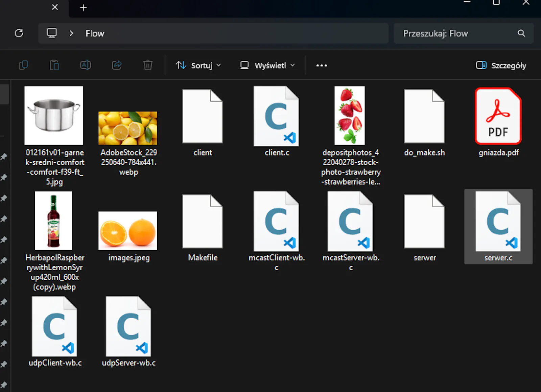Toggle the Szczegóły details pane
Image resolution: width=541 pixels, height=392 pixels.
point(501,65)
